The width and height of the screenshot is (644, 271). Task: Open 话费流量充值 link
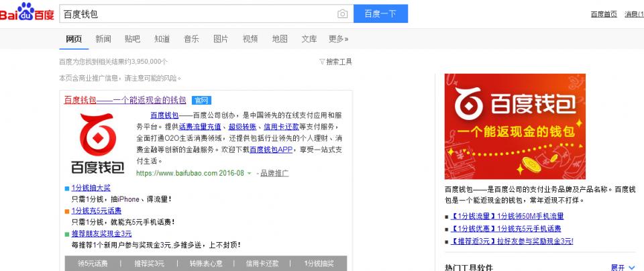200,127
